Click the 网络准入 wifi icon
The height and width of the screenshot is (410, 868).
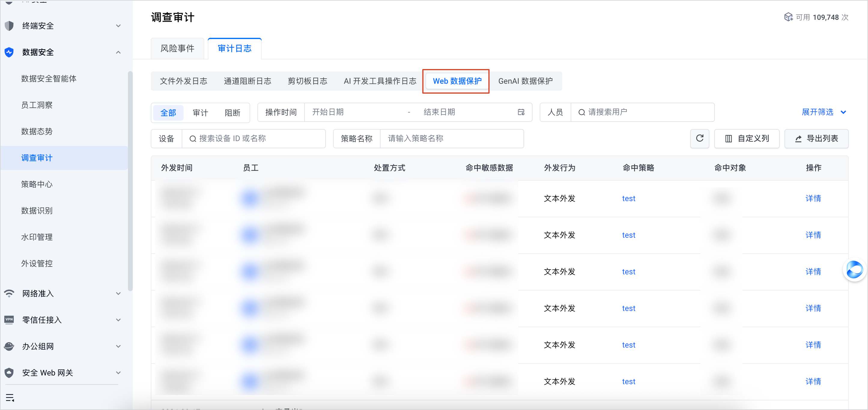click(9, 293)
